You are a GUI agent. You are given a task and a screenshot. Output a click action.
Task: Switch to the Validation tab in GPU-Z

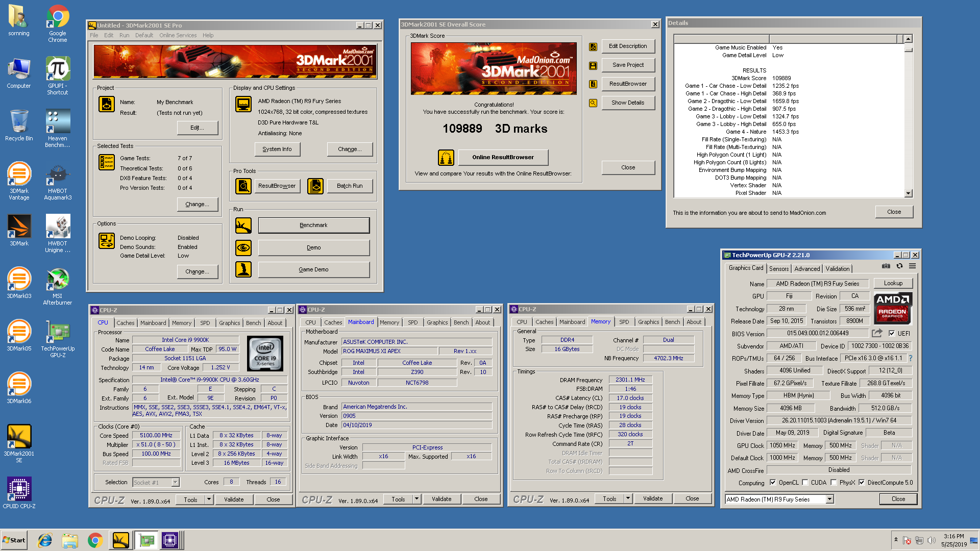point(838,269)
